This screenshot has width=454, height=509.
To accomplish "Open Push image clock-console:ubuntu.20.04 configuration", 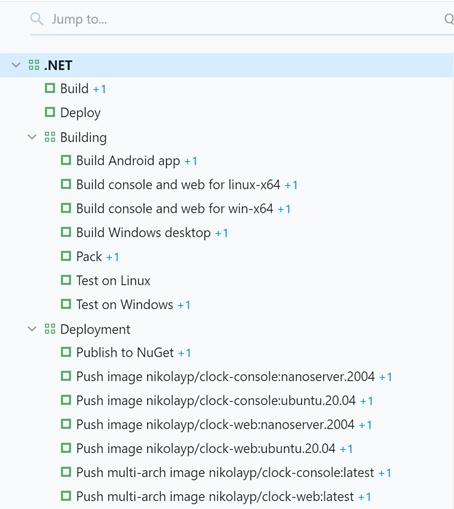I will click(x=216, y=400).
